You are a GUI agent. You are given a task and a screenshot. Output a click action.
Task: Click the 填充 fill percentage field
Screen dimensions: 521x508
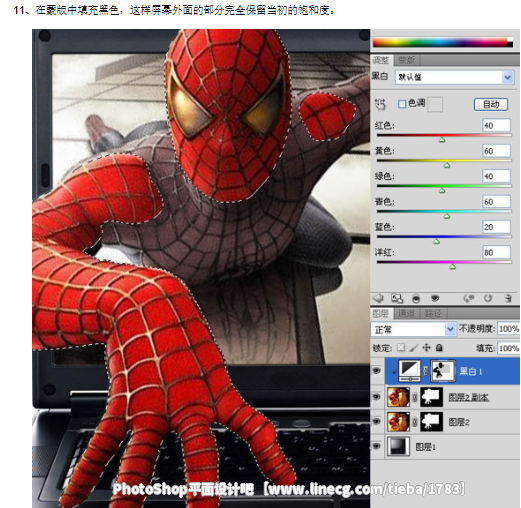(509, 348)
